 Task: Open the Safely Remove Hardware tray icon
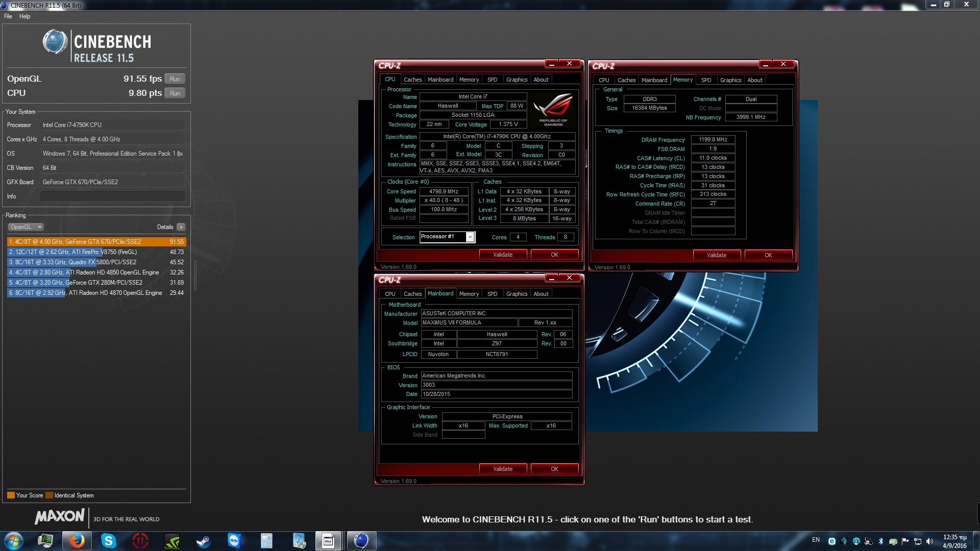(893, 541)
